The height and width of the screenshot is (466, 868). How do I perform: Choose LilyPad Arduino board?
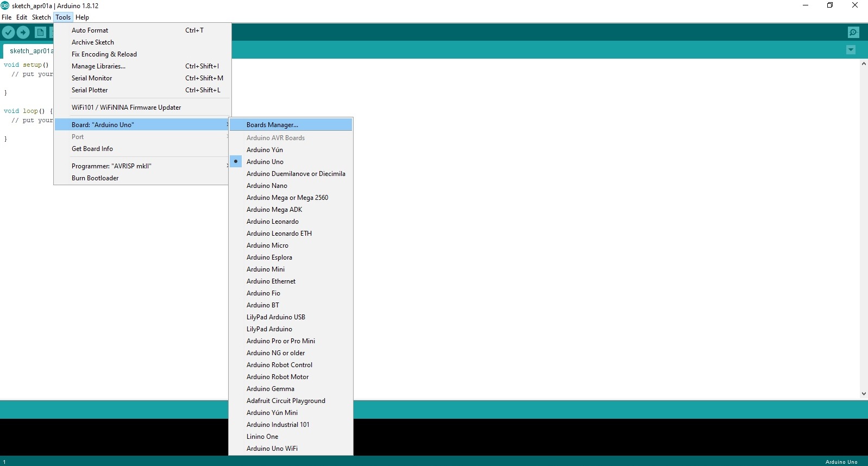click(x=291, y=329)
